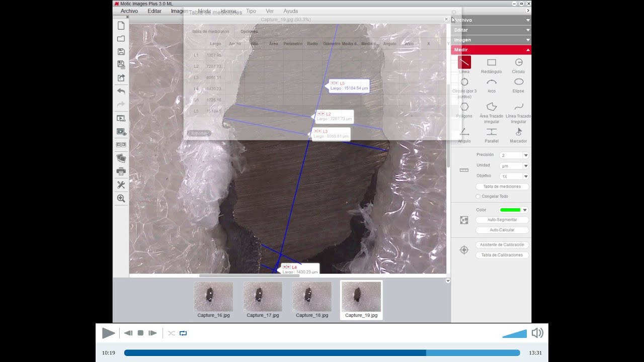Screen dimensions: 644x362
Task: Select the Parallel measurement tool
Action: coord(492,132)
